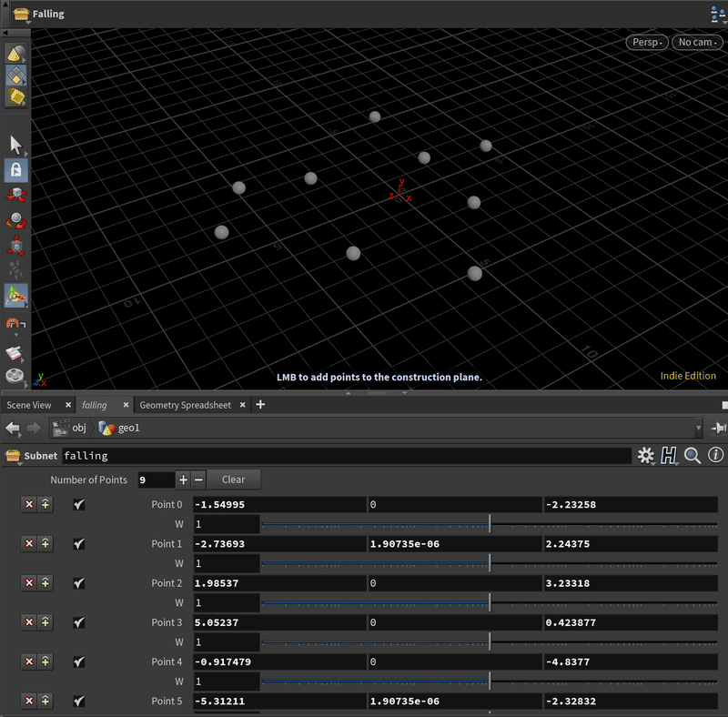Select the upward-arrow move tool
The width and height of the screenshot is (728, 717).
coord(15,245)
